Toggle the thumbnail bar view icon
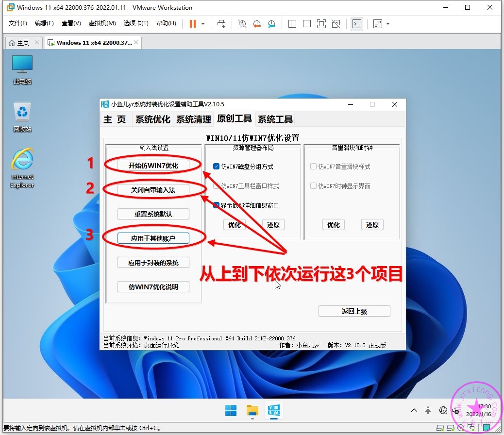Screen dimensions: 504x435 point(307,24)
